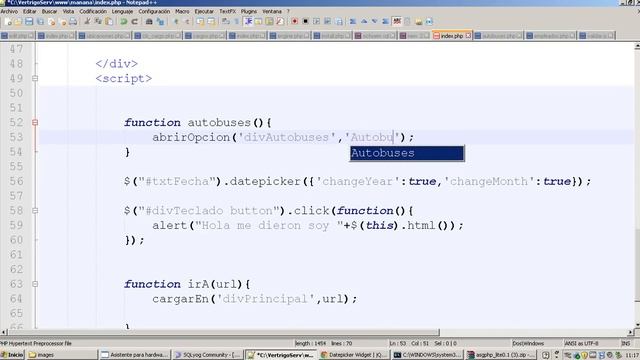The image size is (640, 360).
Task: Save all open files
Action: click(x=40, y=21)
